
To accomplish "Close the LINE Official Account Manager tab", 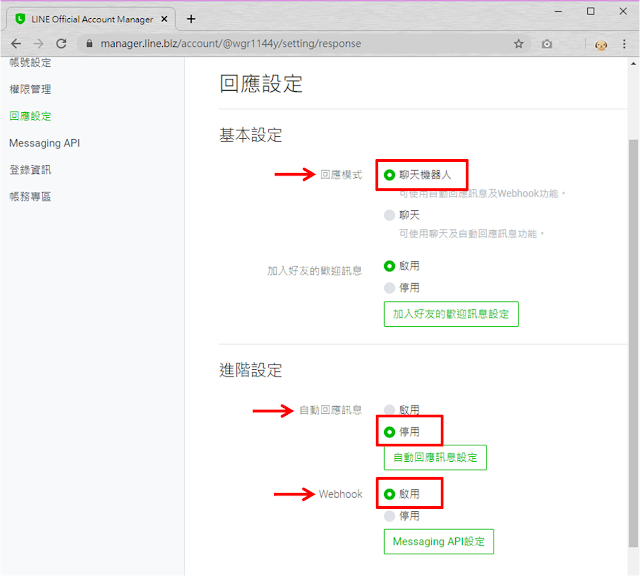I will coord(164,19).
